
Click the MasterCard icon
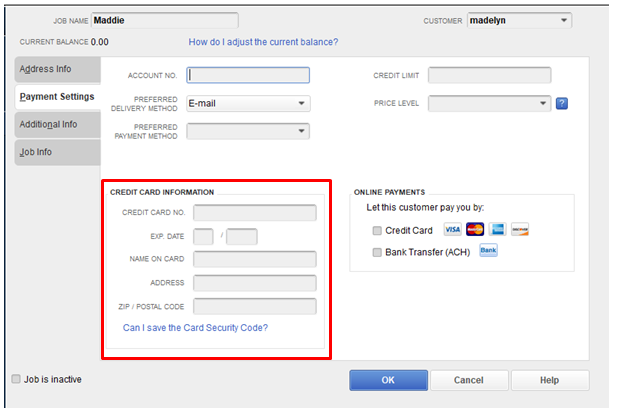pyautogui.click(x=474, y=230)
